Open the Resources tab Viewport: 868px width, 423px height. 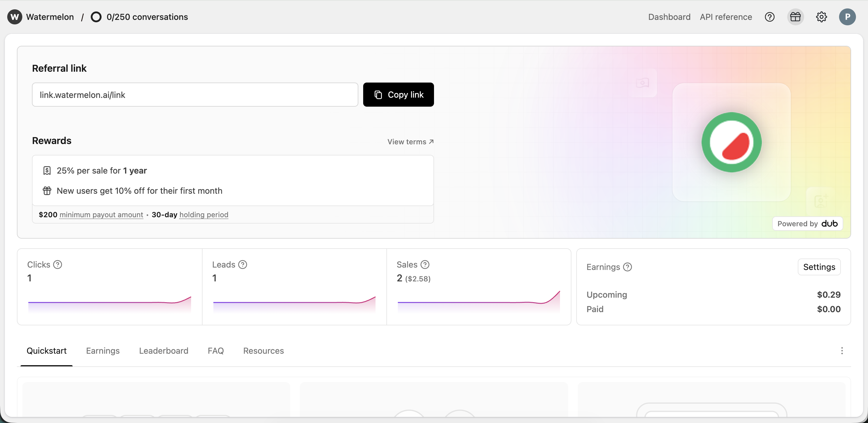tap(263, 351)
